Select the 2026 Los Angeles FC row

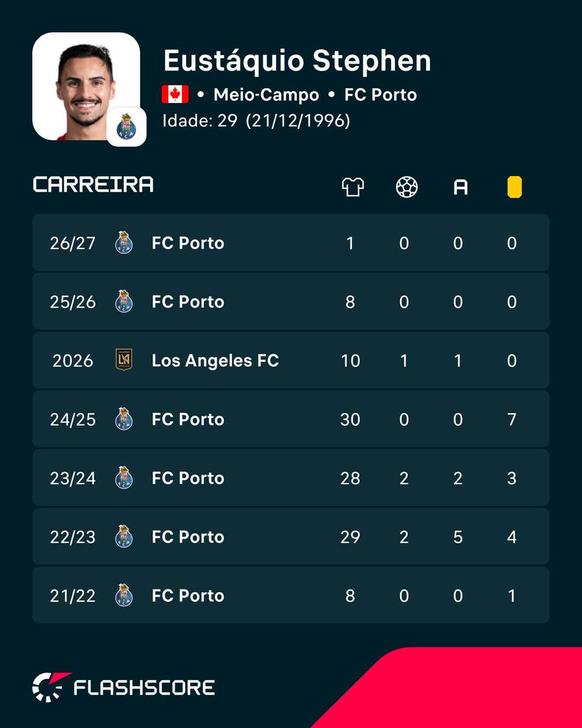pyautogui.click(x=290, y=360)
